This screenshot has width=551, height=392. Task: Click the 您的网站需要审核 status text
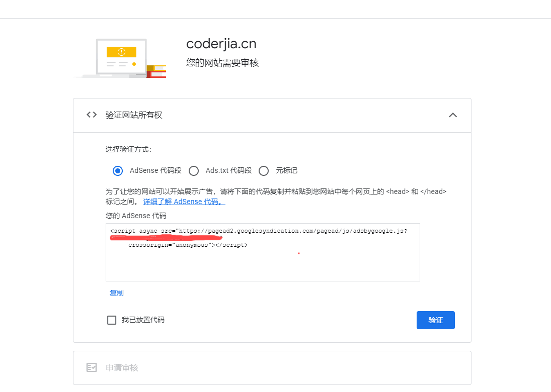222,63
